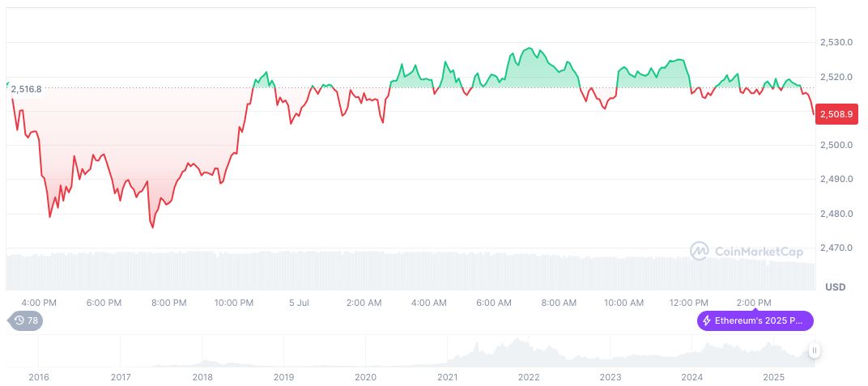
Task: Click the 2,470.0 price axis label
Action: coord(836,248)
